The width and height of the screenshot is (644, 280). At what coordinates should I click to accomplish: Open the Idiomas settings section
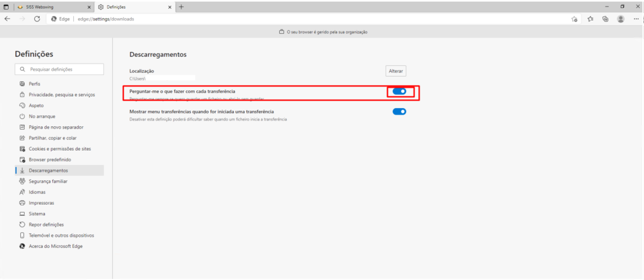[x=37, y=192]
